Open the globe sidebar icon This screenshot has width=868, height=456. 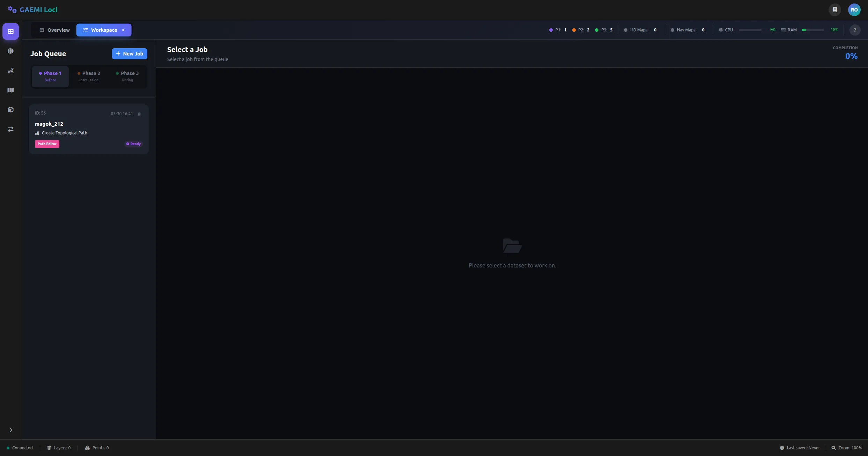click(11, 51)
